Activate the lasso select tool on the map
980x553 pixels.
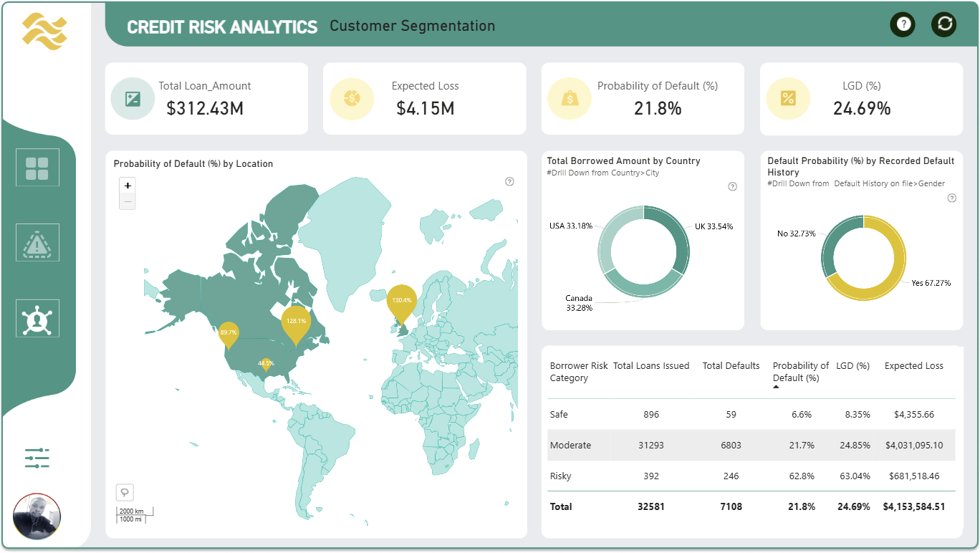pyautogui.click(x=125, y=492)
